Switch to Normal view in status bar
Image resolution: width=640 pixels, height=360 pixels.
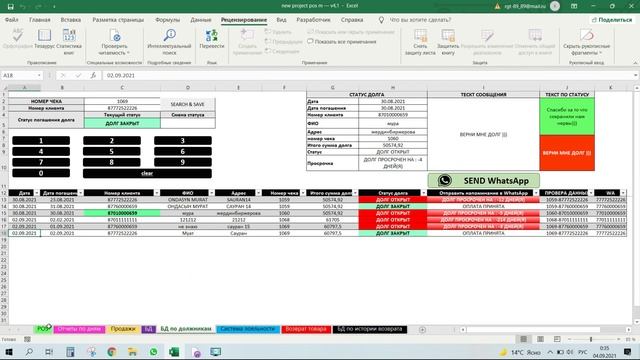(524, 339)
